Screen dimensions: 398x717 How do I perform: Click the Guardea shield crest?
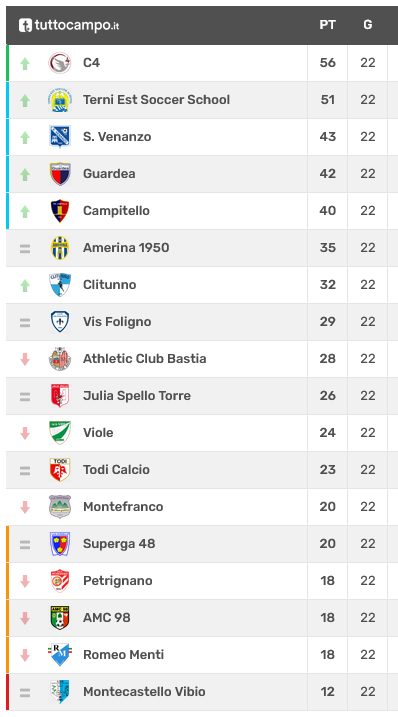(x=60, y=174)
